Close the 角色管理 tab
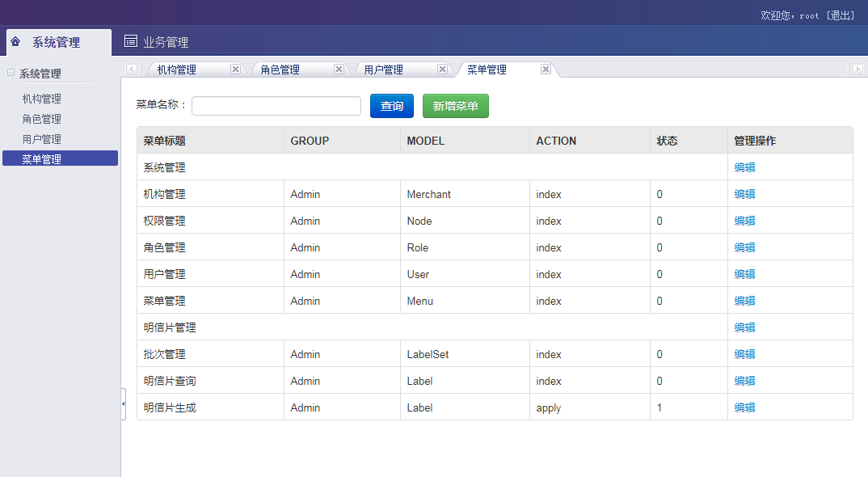This screenshot has width=868, height=477. pos(339,70)
